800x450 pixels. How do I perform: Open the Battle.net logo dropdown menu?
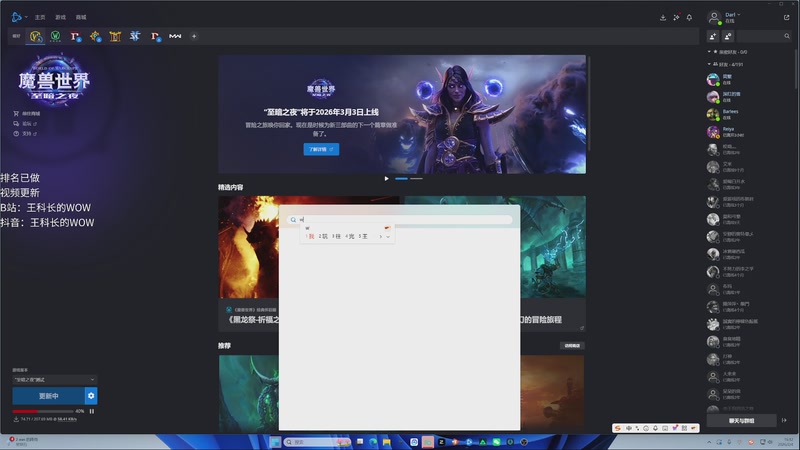click(x=26, y=17)
